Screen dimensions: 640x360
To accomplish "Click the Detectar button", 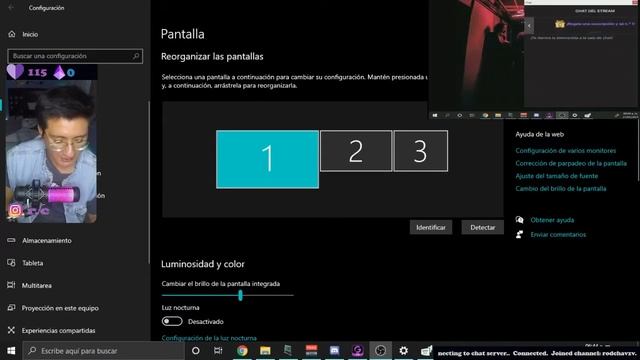I will pyautogui.click(x=482, y=227).
